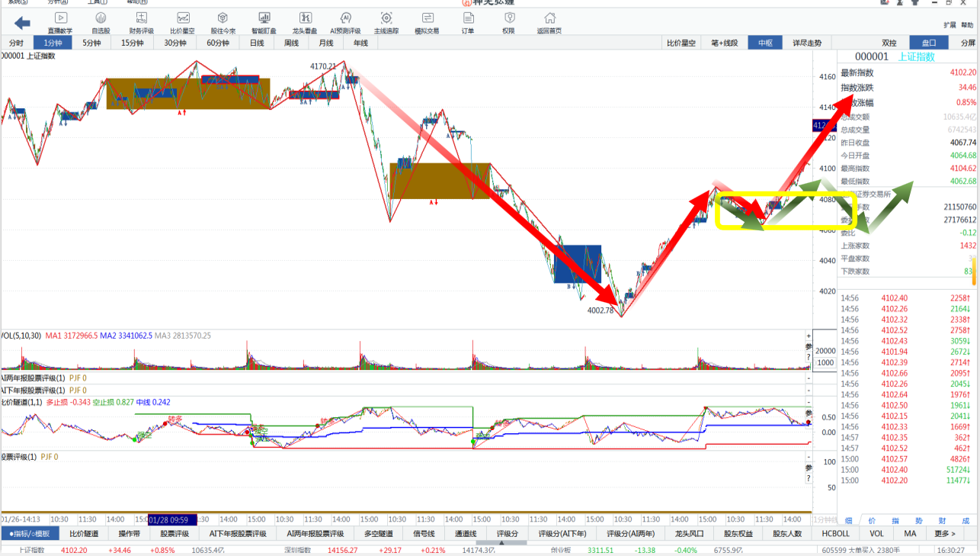Click the 扩展 button
The height and width of the screenshot is (556, 980).
point(950,25)
